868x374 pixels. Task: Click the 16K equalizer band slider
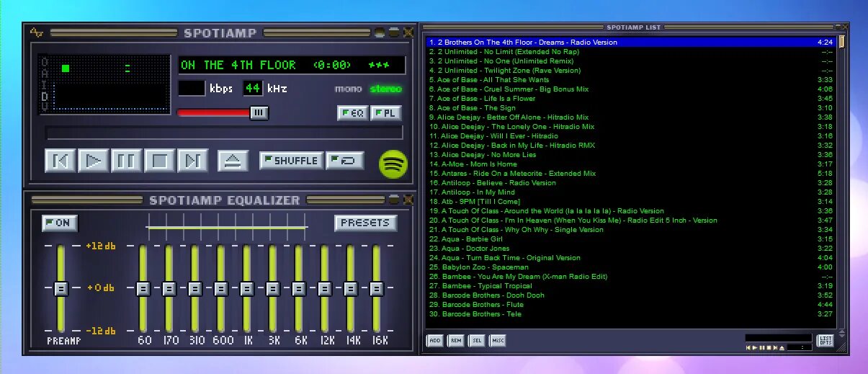point(376,288)
